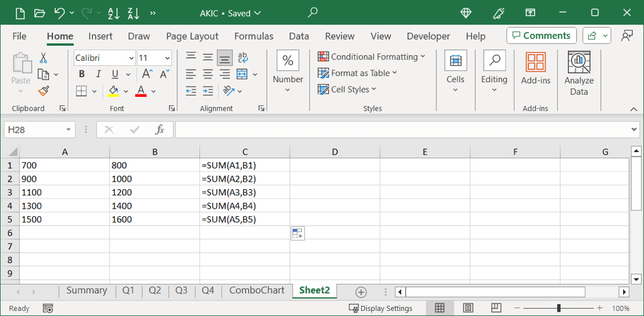Open the font size 11 dropdown
This screenshot has width=644, height=316.
tap(167, 58)
